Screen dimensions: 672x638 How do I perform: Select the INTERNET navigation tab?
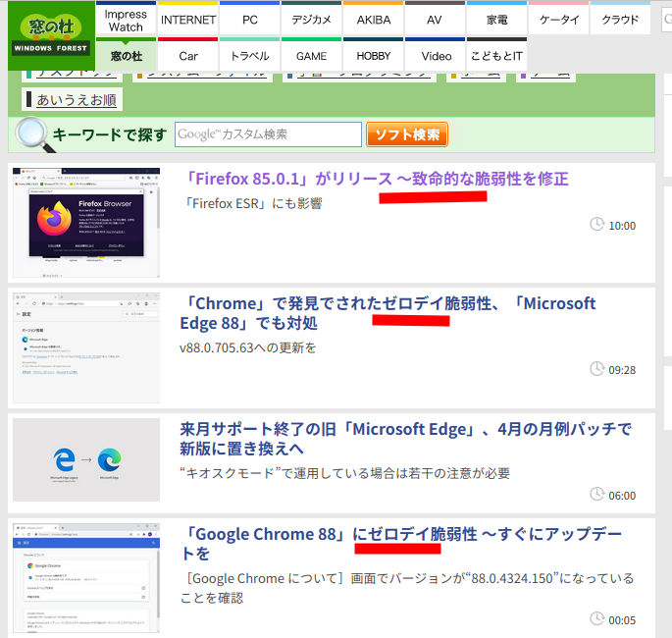[188, 20]
